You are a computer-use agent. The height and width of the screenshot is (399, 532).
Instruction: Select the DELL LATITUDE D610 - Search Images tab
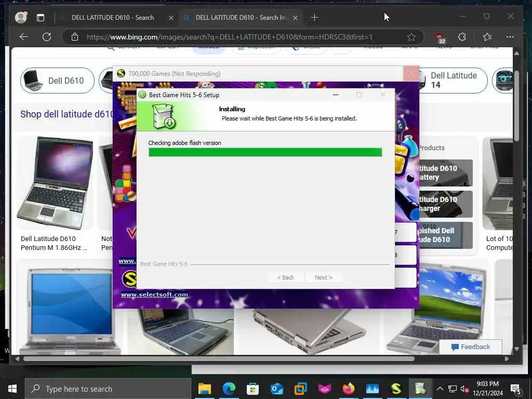(241, 17)
